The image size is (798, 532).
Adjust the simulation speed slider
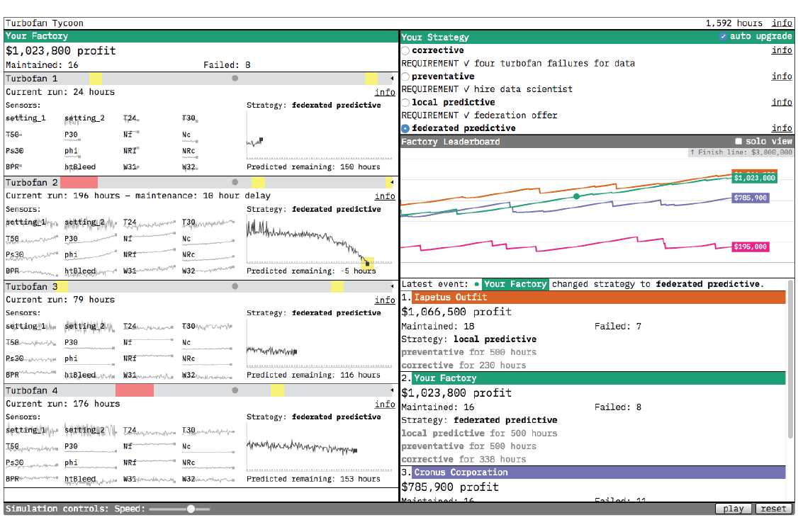pyautogui.click(x=190, y=508)
